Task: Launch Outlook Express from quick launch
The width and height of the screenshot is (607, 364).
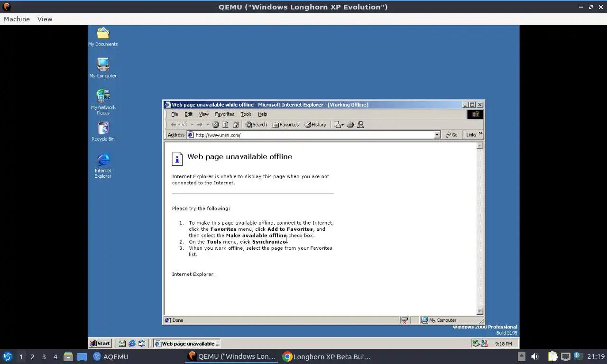Action: [x=141, y=344]
